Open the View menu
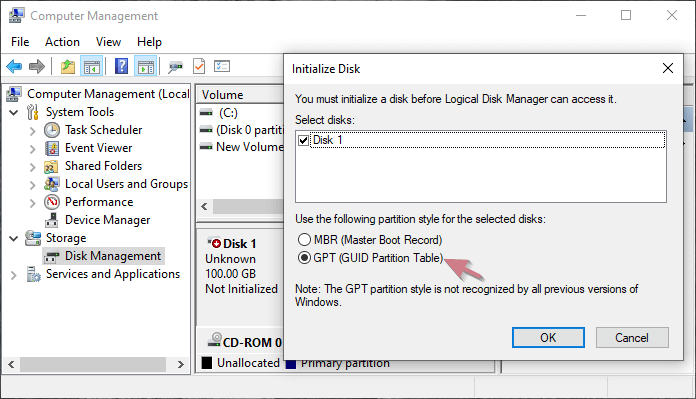The image size is (696, 399). (108, 42)
